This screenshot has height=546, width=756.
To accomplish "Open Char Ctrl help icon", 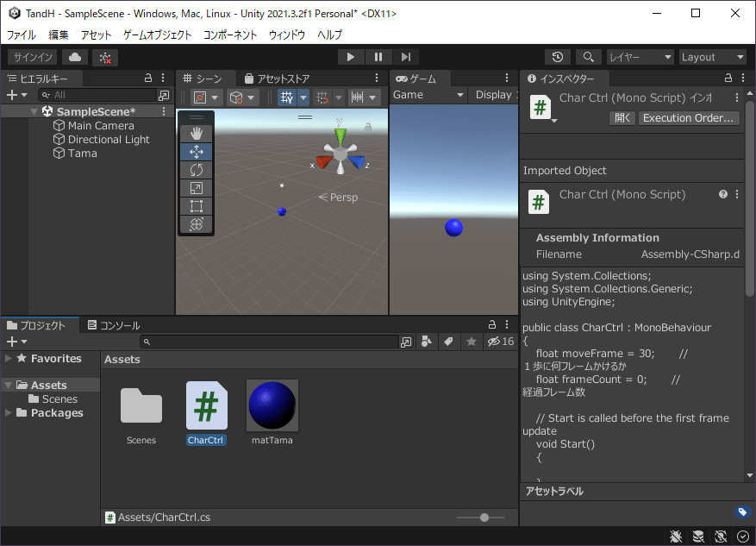I will click(x=722, y=194).
